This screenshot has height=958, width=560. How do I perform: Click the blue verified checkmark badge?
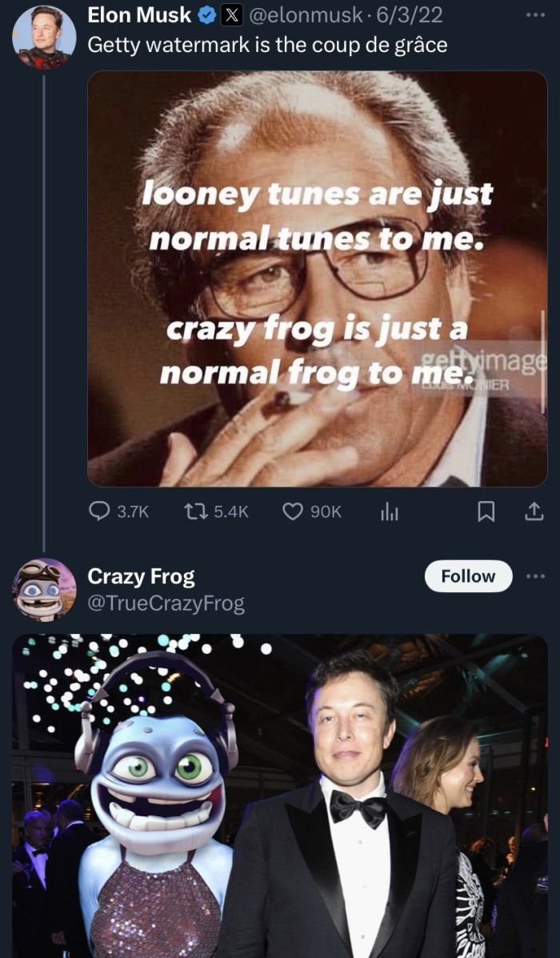206,15
